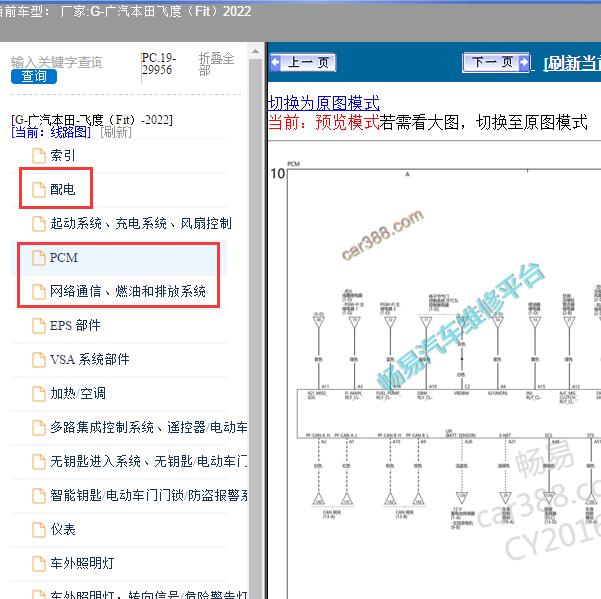This screenshot has height=599, width=601.
Task: Open the EPS 部件 item
Action: click(x=75, y=326)
